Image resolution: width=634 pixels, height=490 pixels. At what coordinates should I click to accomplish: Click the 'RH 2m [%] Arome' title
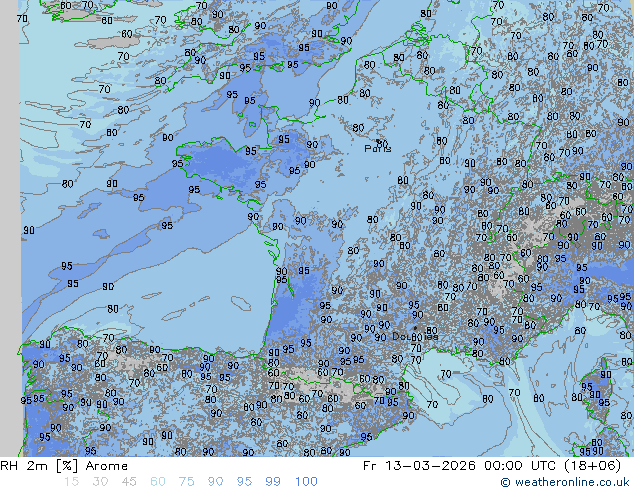64,466
